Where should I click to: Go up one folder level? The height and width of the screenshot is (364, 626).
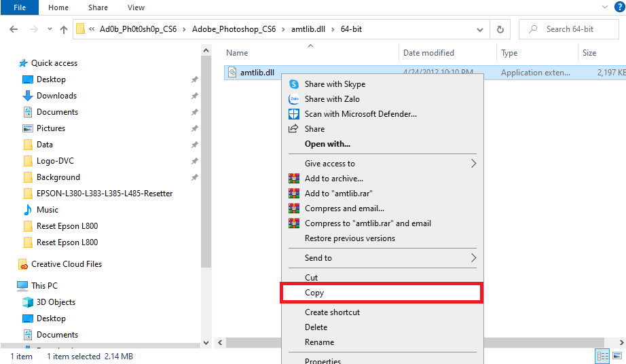pyautogui.click(x=63, y=29)
